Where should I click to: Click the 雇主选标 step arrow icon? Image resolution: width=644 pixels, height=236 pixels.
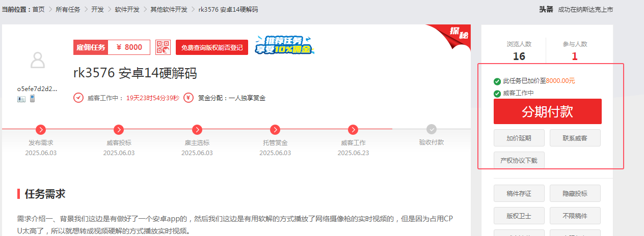(197, 130)
